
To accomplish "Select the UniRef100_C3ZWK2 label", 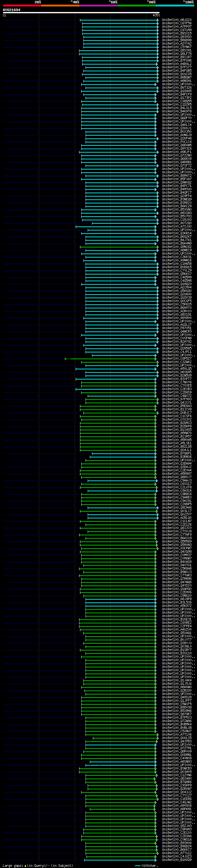I will tap(176, 362).
